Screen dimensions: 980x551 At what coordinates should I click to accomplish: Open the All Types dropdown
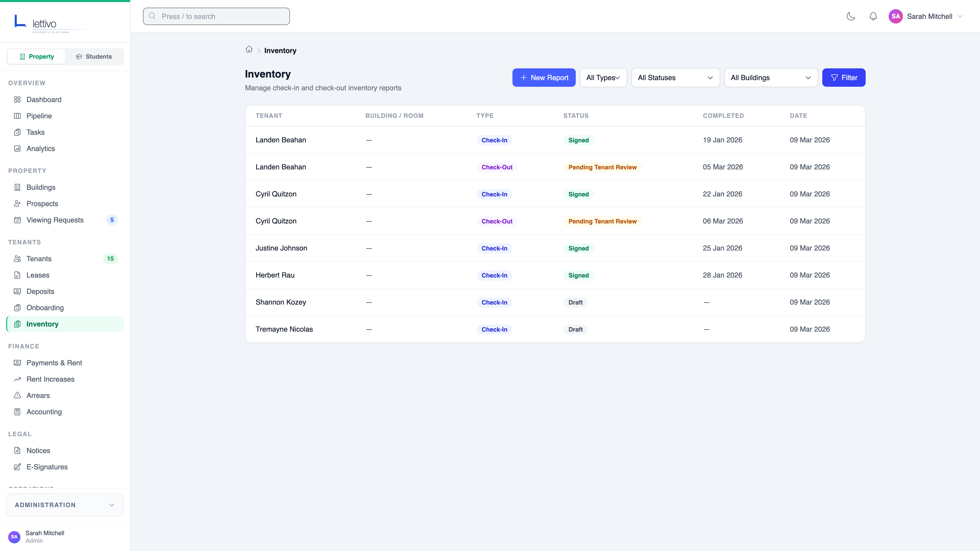tap(603, 78)
